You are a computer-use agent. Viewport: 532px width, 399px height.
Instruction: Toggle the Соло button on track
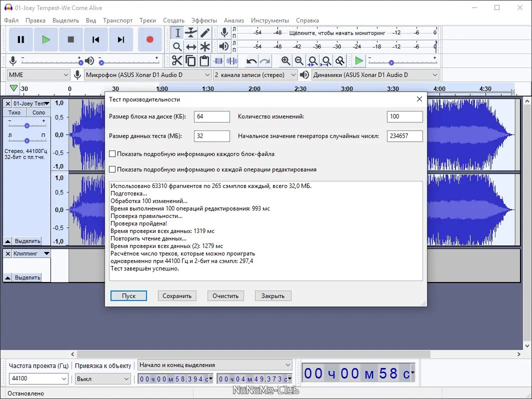point(38,112)
